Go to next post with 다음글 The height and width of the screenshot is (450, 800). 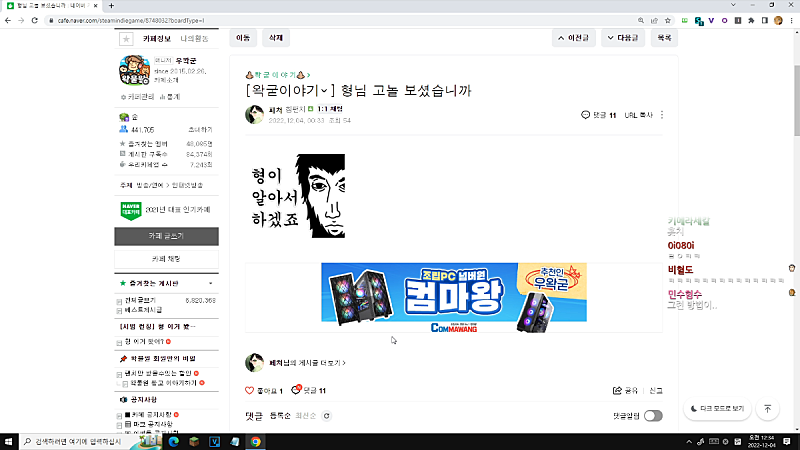pyautogui.click(x=623, y=38)
